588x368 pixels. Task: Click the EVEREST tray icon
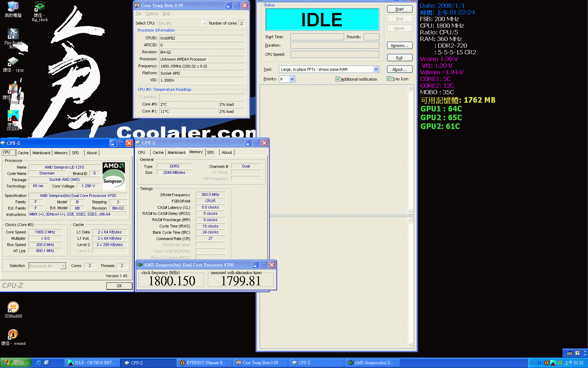click(x=546, y=363)
